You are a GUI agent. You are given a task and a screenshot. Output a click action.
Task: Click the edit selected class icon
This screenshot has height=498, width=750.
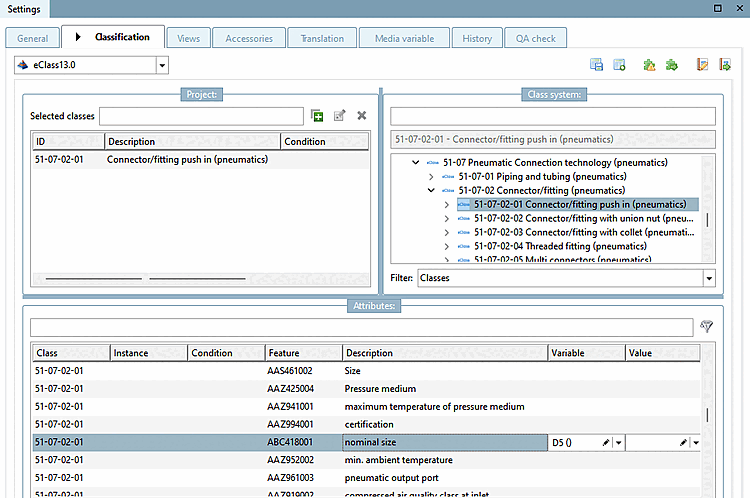point(340,116)
